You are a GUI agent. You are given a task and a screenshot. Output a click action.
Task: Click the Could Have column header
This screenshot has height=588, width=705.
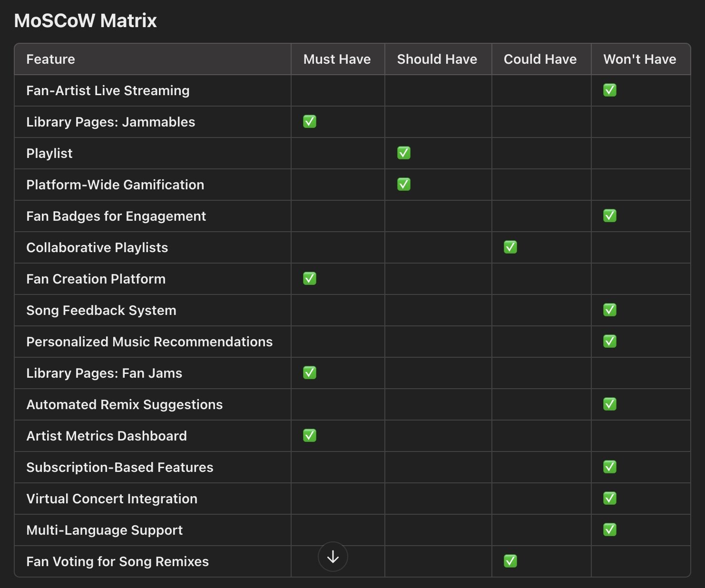[x=540, y=59]
